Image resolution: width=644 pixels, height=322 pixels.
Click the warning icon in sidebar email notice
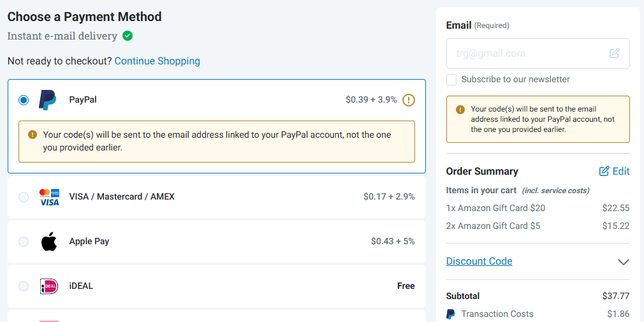point(460,110)
